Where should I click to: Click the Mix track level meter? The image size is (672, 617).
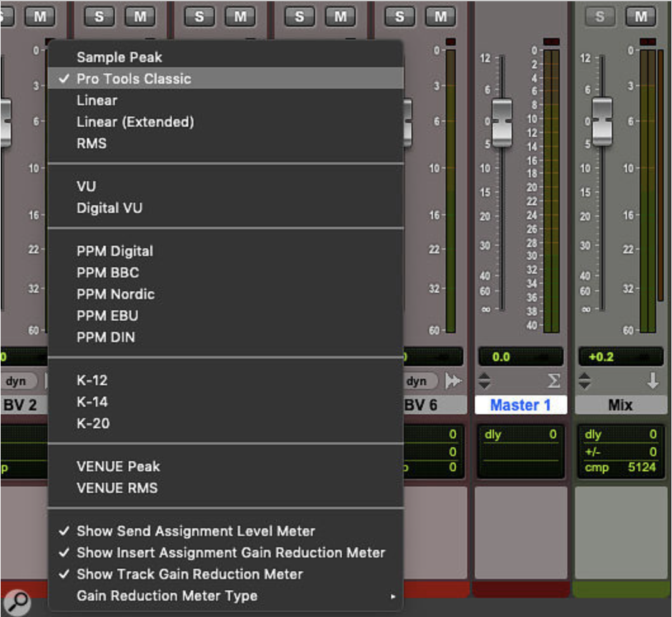click(x=647, y=191)
